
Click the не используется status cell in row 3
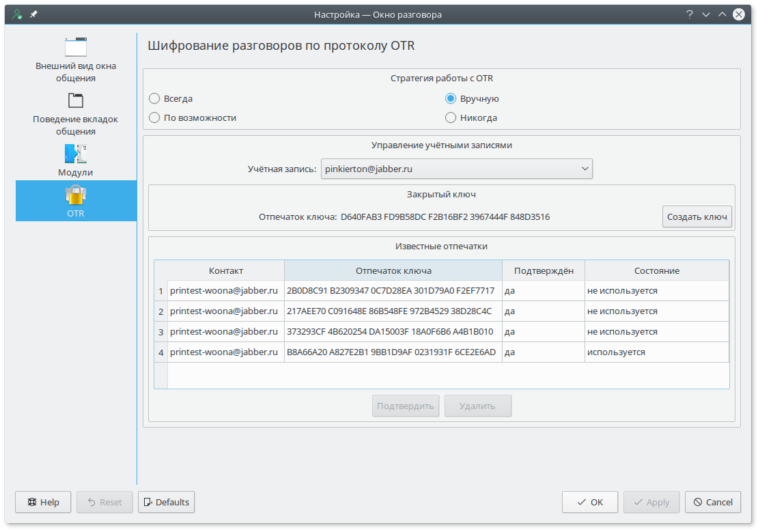click(x=657, y=332)
